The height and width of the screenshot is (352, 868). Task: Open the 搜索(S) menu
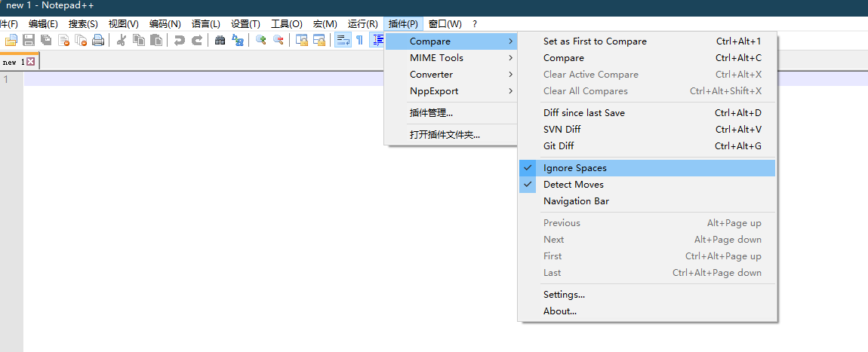[x=83, y=24]
